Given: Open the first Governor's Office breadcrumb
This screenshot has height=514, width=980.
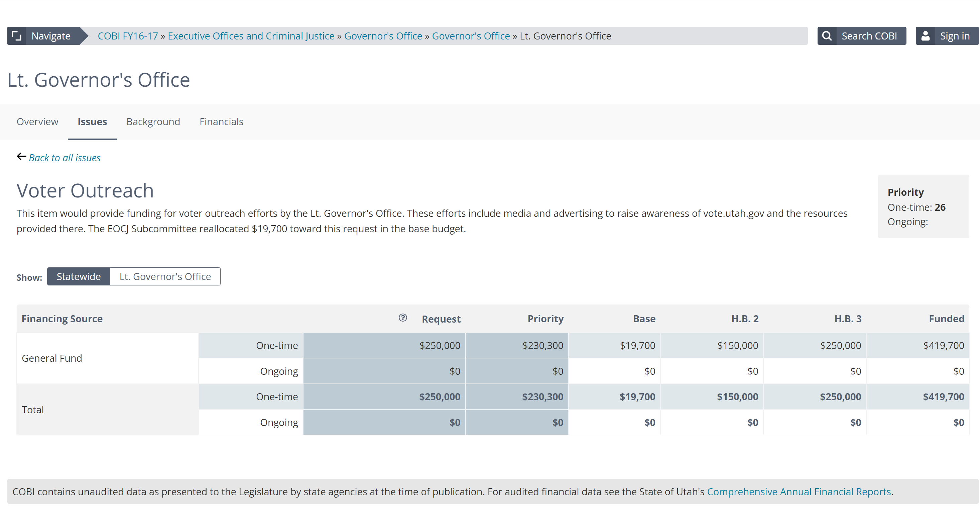Looking at the screenshot, I should point(383,36).
